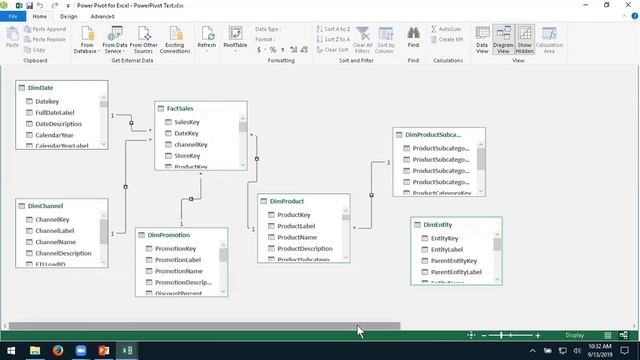Viewport: 640px width, 360px height.
Task: Click Sort Z to A
Action: [x=333, y=40]
